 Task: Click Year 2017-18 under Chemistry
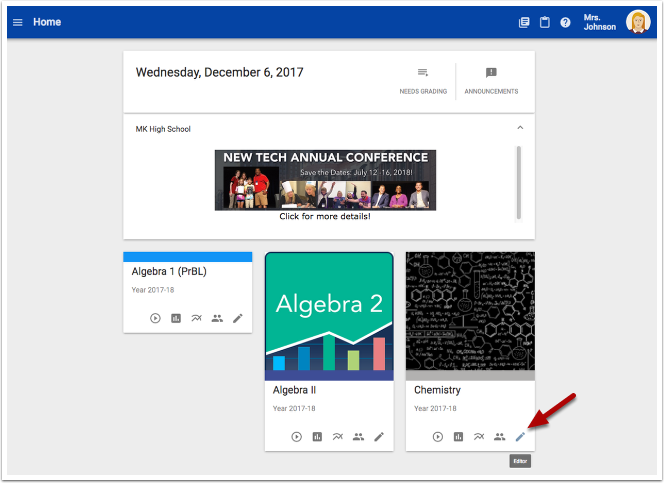tap(435, 408)
